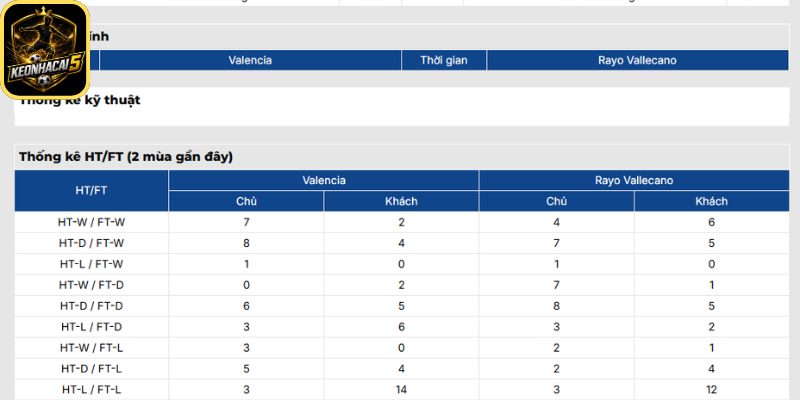Select the HT-D / FT-W row label
The height and width of the screenshot is (400, 800).
(x=91, y=243)
